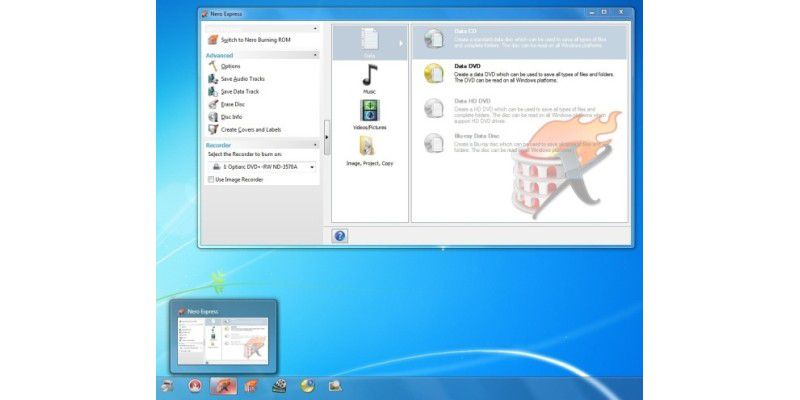Click the Create Covers and Labels icon
Image resolution: width=800 pixels, height=400 pixels.
[213, 130]
